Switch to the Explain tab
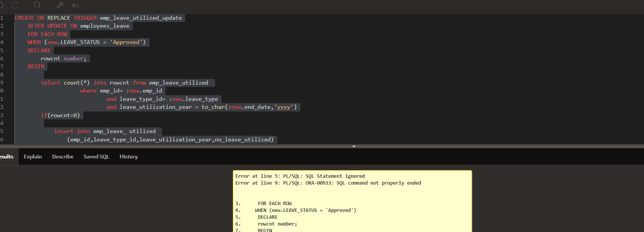 tap(33, 157)
